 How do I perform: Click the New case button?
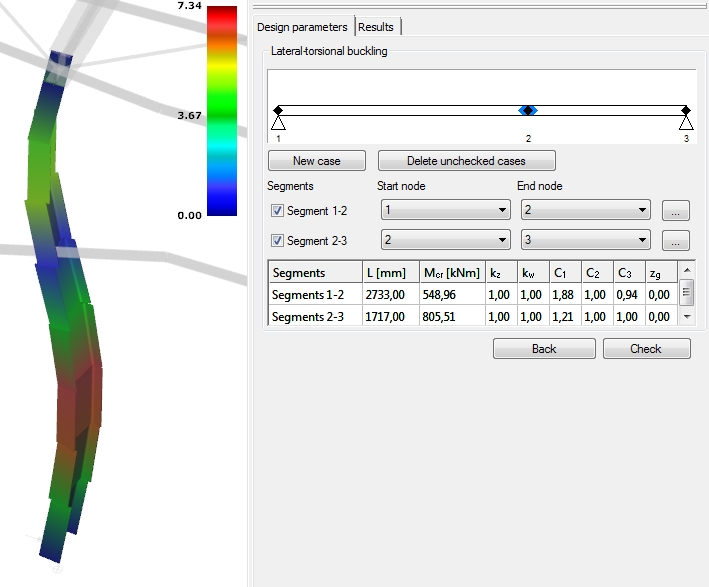[x=317, y=161]
